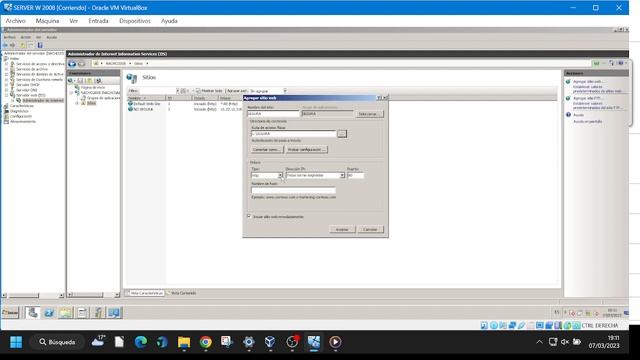Image resolution: width=640 pixels, height=360 pixels.
Task: Open the weather widget on taskbar
Action: tap(98, 341)
